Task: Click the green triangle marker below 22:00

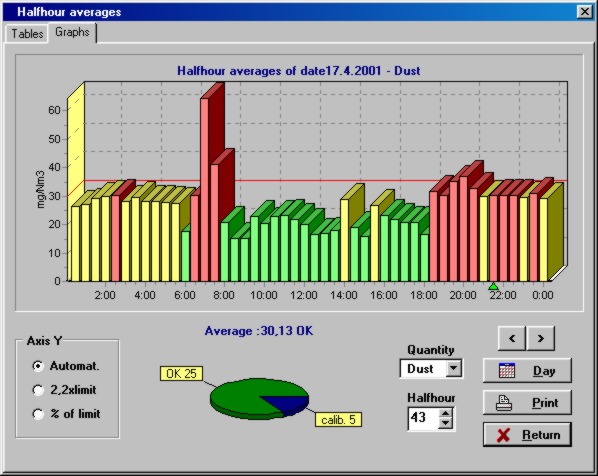Action: (x=493, y=286)
